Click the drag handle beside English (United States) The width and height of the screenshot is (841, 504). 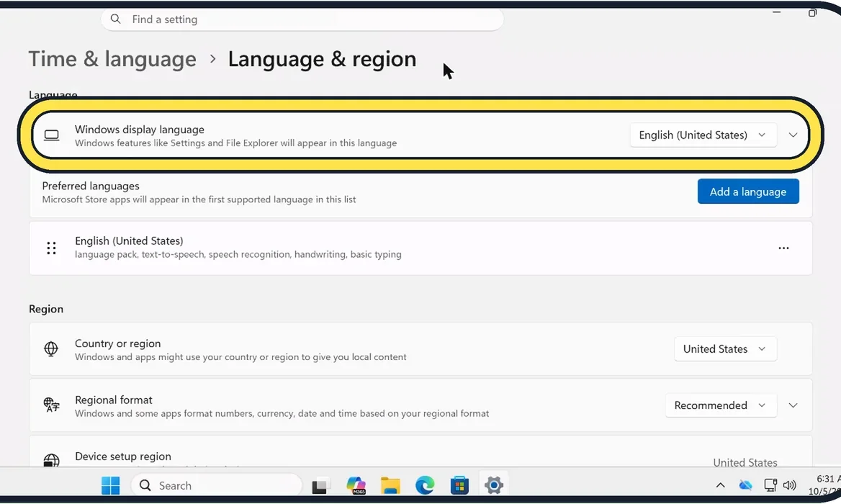click(52, 248)
